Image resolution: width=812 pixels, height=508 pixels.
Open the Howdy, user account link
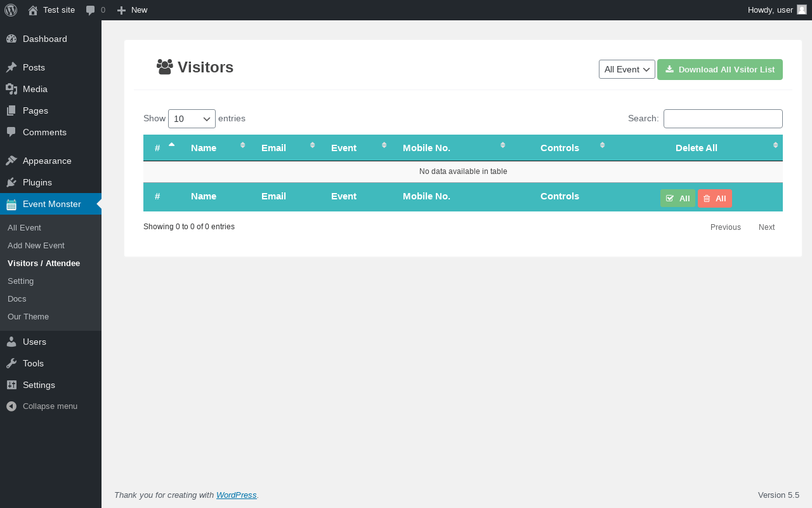[777, 10]
